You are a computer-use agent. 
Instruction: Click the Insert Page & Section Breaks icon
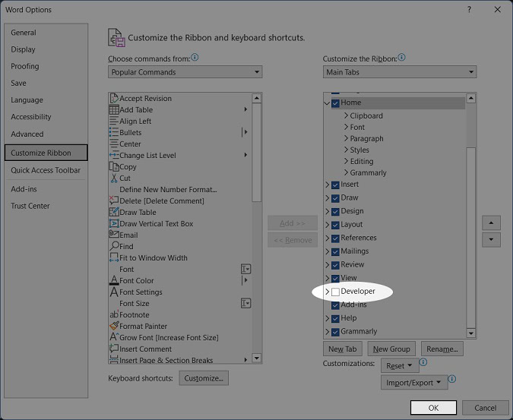114,360
